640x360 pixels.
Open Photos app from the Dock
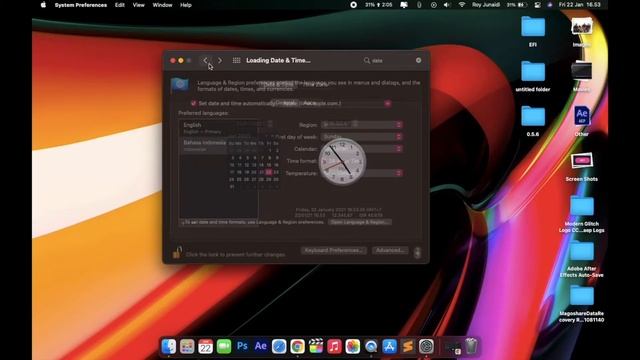353,347
